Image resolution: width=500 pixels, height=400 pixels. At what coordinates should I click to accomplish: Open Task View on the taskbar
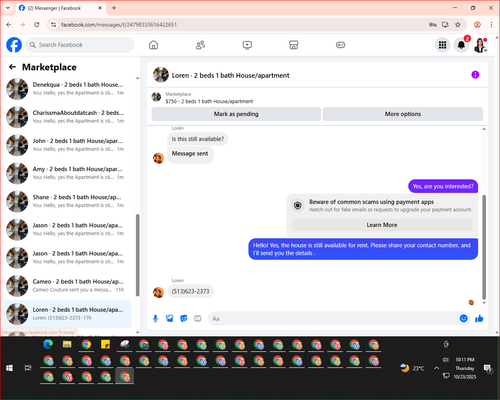[x=28, y=368]
